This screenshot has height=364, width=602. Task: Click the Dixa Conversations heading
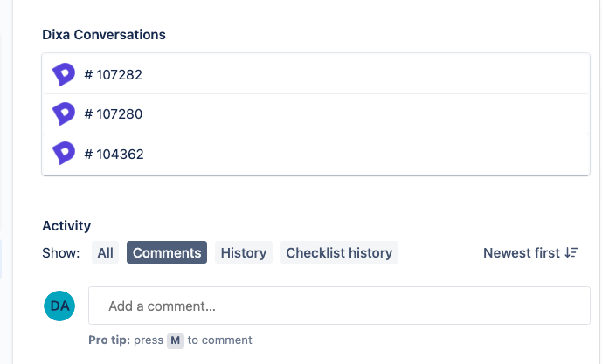coord(104,35)
